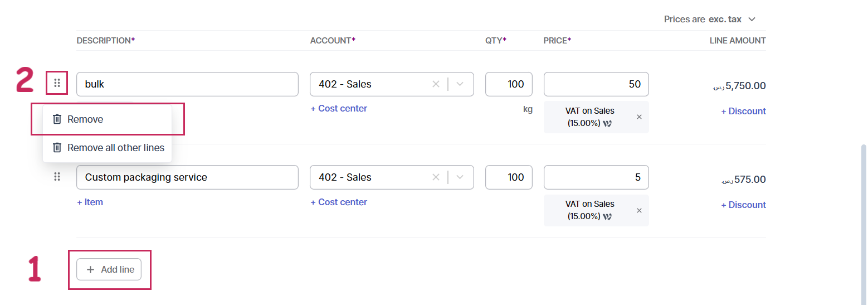Remove VAT on Sales from bulk line
Screen dimensions: 868x305
pyautogui.click(x=639, y=117)
